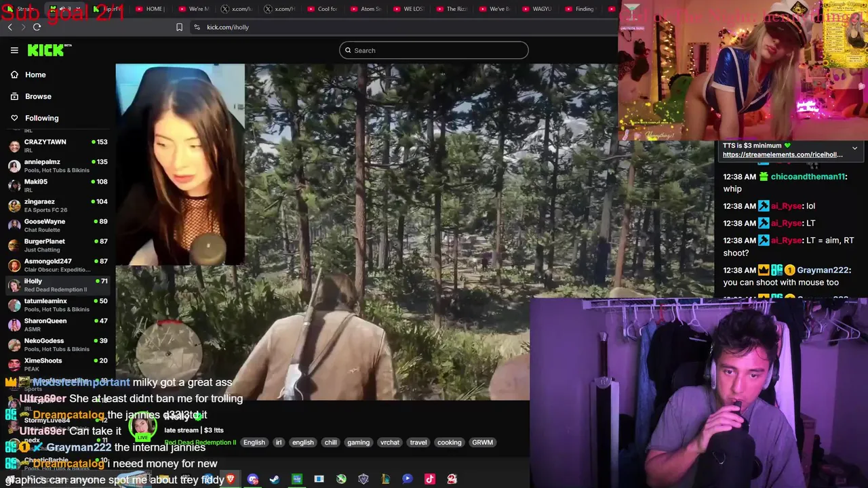Open Red Dead Redemption II category link
This screenshot has height=488, width=868.
pos(200,443)
